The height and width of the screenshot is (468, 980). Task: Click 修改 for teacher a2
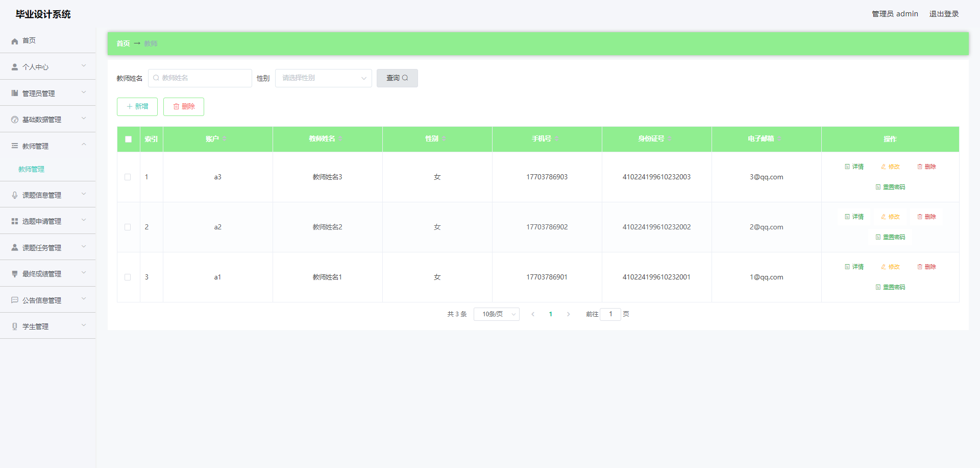tap(891, 217)
